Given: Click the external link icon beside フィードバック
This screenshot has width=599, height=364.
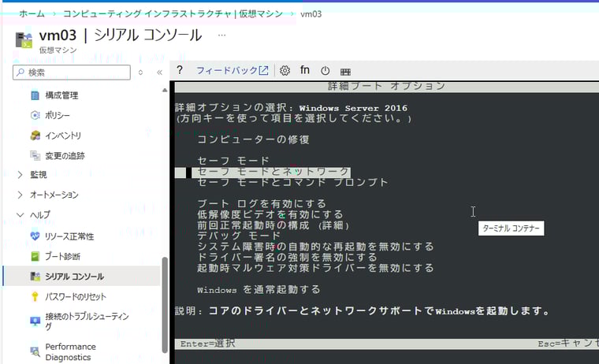Looking at the screenshot, I should pyautogui.click(x=263, y=70).
